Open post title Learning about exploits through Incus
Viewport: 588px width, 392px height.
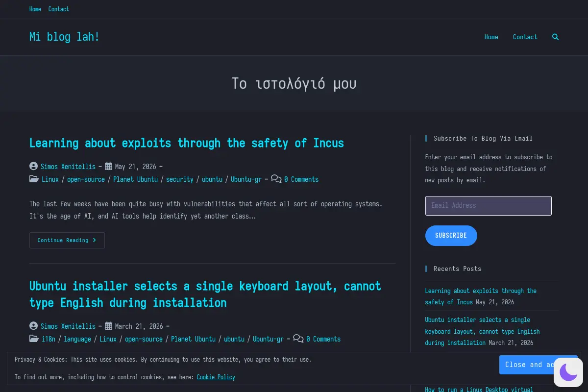coord(187,143)
